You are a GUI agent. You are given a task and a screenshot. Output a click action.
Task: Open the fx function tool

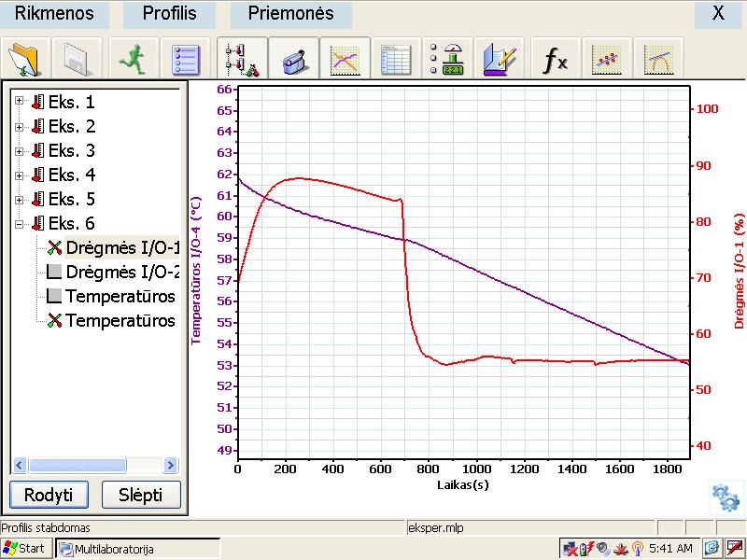click(x=555, y=58)
